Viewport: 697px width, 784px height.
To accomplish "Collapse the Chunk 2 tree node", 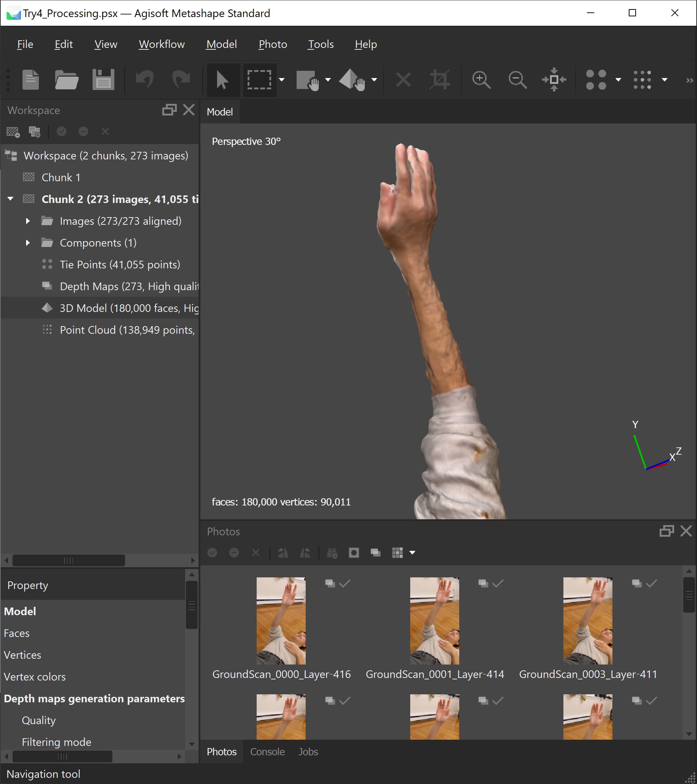I will [11, 199].
